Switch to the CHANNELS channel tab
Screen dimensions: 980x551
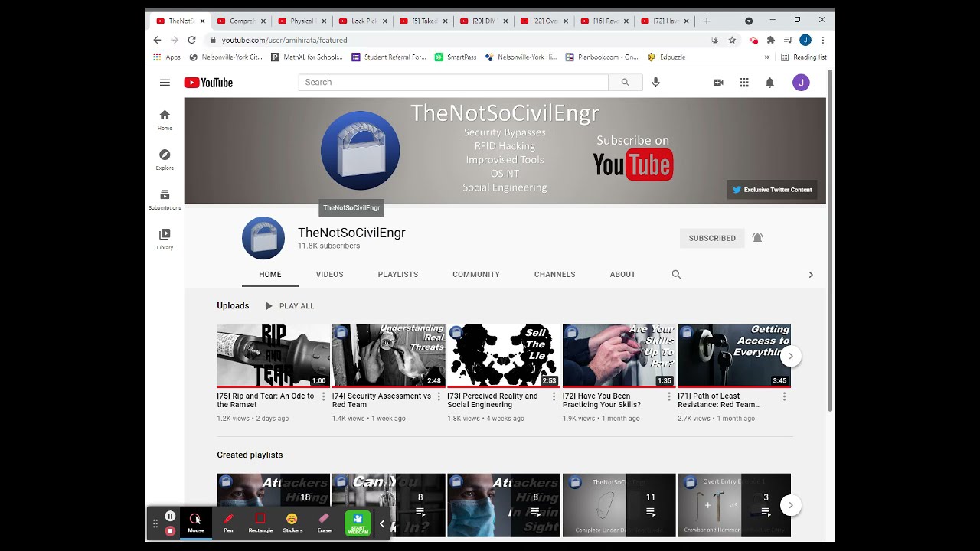[555, 274]
